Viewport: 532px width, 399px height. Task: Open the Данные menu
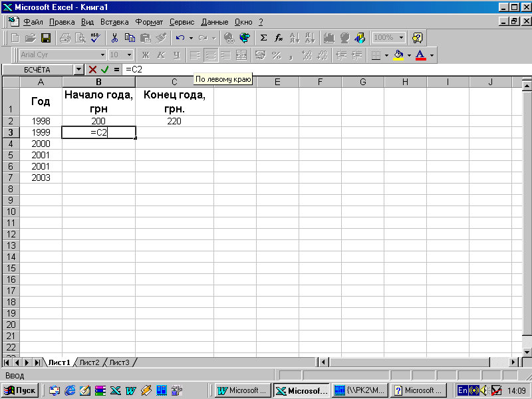coord(214,22)
